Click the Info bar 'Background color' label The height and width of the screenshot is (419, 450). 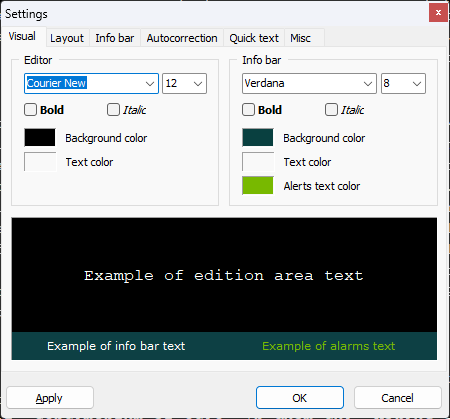pos(324,138)
